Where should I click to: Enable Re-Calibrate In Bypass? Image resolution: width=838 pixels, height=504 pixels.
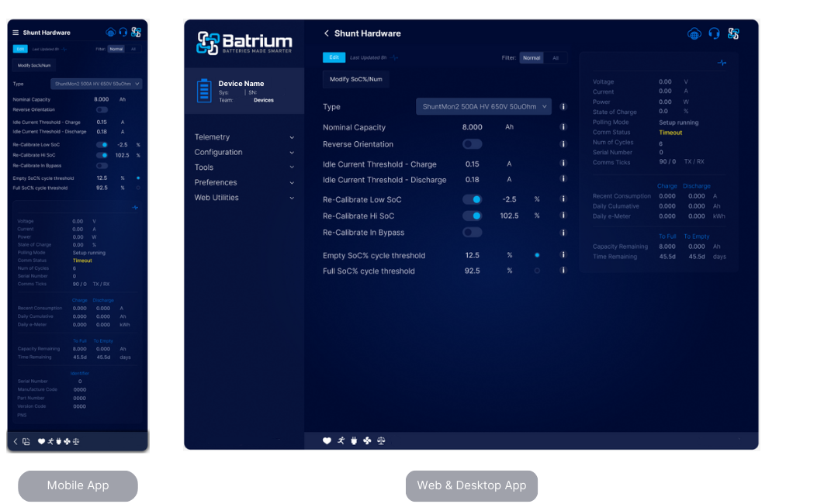pos(472,232)
